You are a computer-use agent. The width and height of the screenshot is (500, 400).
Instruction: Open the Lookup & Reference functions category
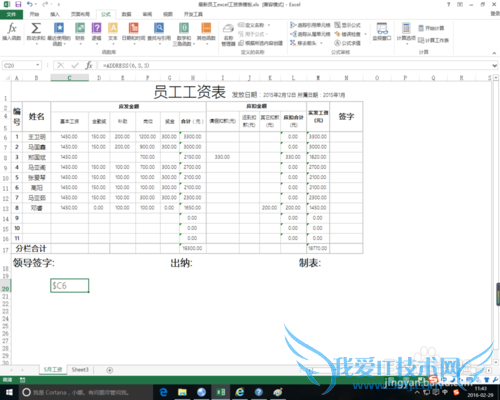tap(159, 32)
